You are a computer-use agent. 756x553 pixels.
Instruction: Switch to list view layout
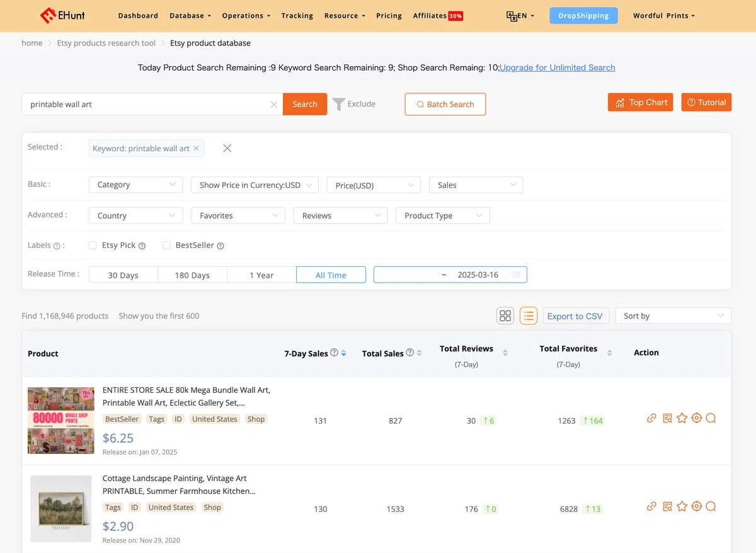pyautogui.click(x=529, y=316)
